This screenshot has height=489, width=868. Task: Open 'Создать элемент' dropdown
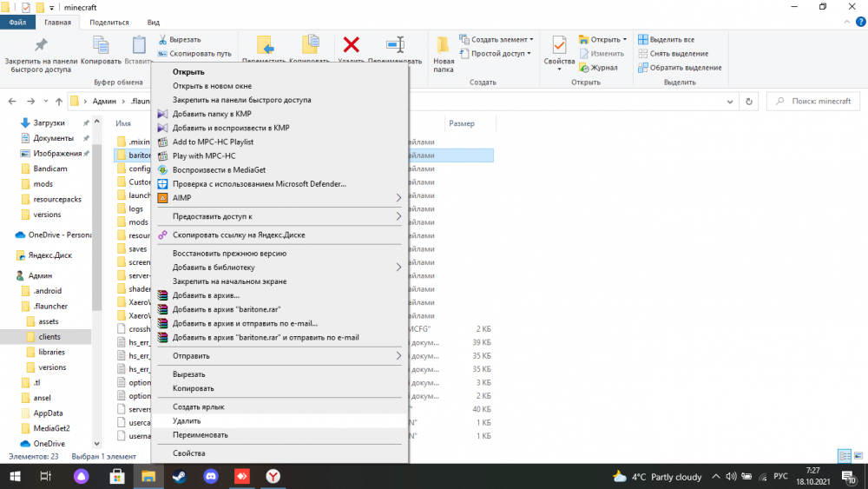tap(496, 39)
